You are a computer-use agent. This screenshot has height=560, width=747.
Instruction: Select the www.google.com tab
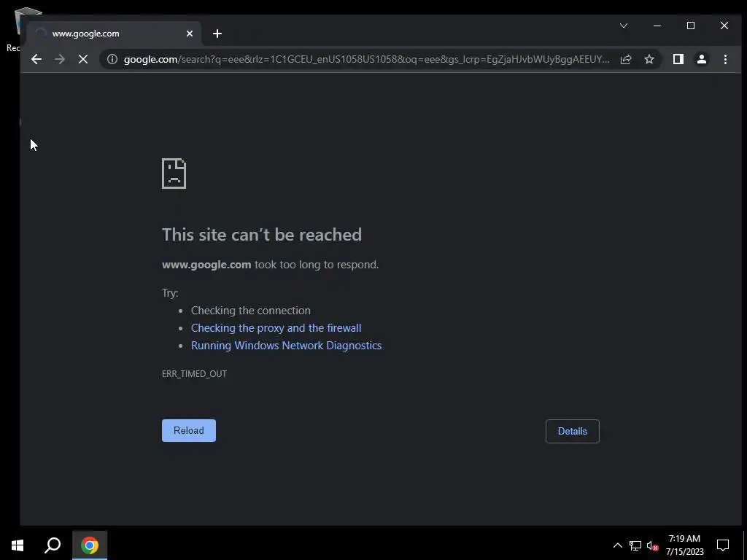point(114,34)
